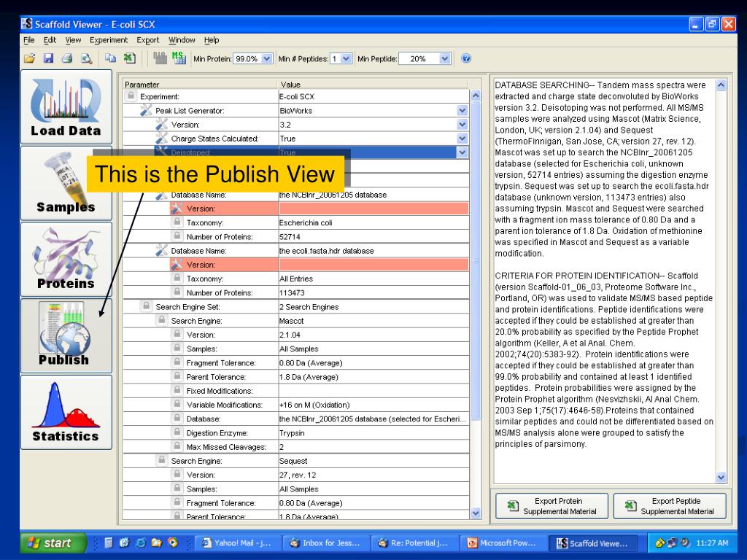Viewport: 747px width, 560px height.
Task: Expand the Deisotoped row dropdown arrow
Action: 462,153
